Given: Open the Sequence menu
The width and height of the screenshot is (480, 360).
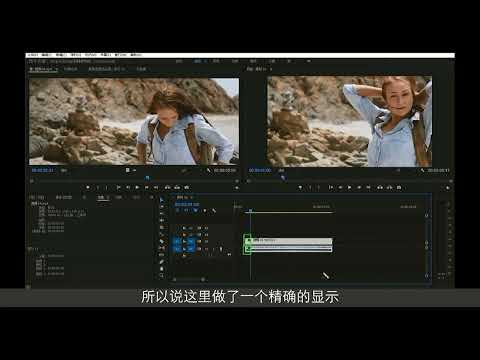Looking at the screenshot, I should [x=76, y=55].
